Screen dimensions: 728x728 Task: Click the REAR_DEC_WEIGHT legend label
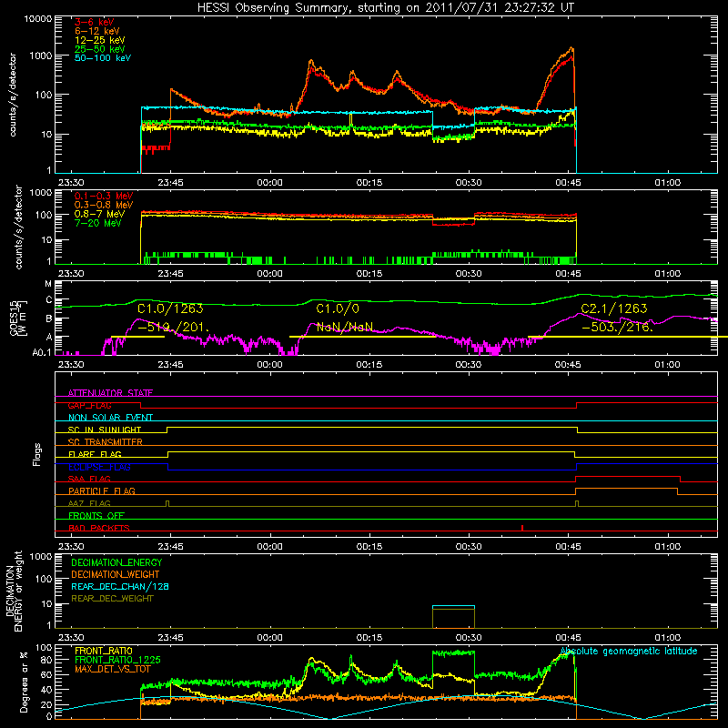112,599
